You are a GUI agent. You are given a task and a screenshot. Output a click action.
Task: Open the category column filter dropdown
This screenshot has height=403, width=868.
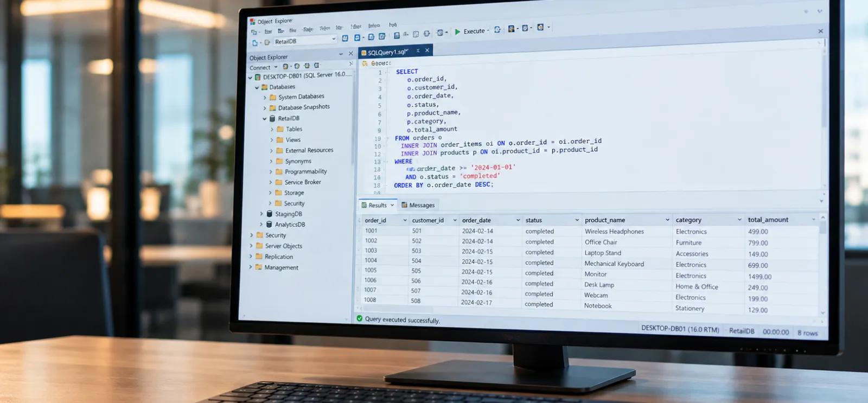pyautogui.click(x=739, y=220)
